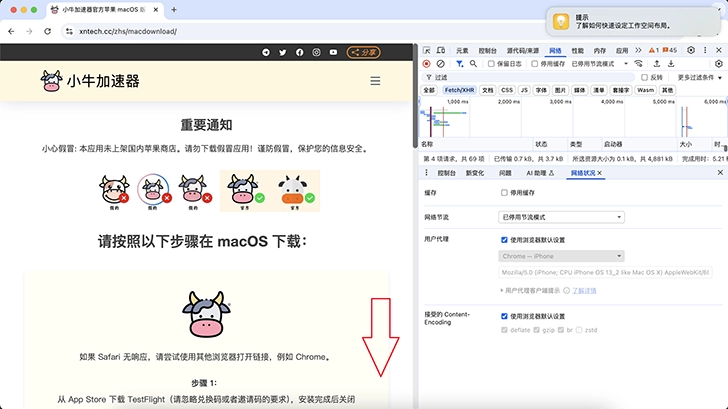728x409 pixels.
Task: Open the hamburger menu on the page
Action: (x=375, y=81)
